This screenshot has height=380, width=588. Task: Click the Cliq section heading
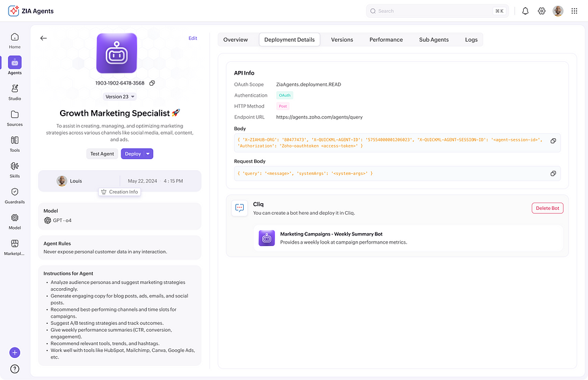[258, 204]
